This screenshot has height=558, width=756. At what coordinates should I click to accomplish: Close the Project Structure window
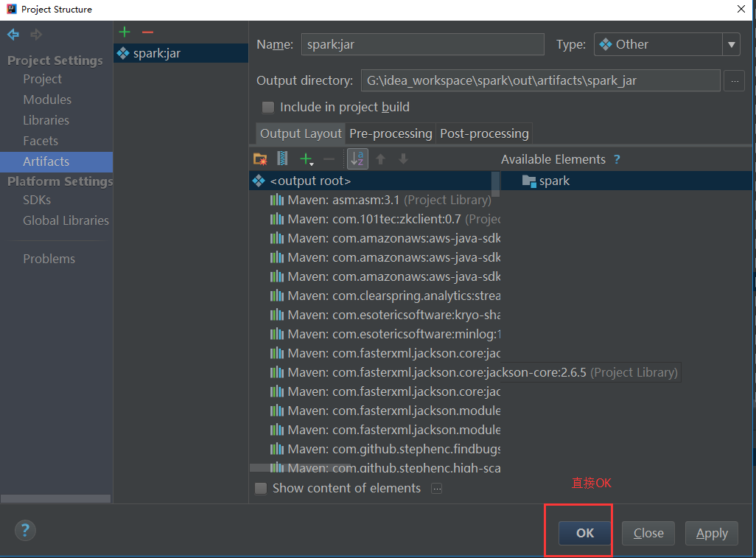pyautogui.click(x=741, y=9)
